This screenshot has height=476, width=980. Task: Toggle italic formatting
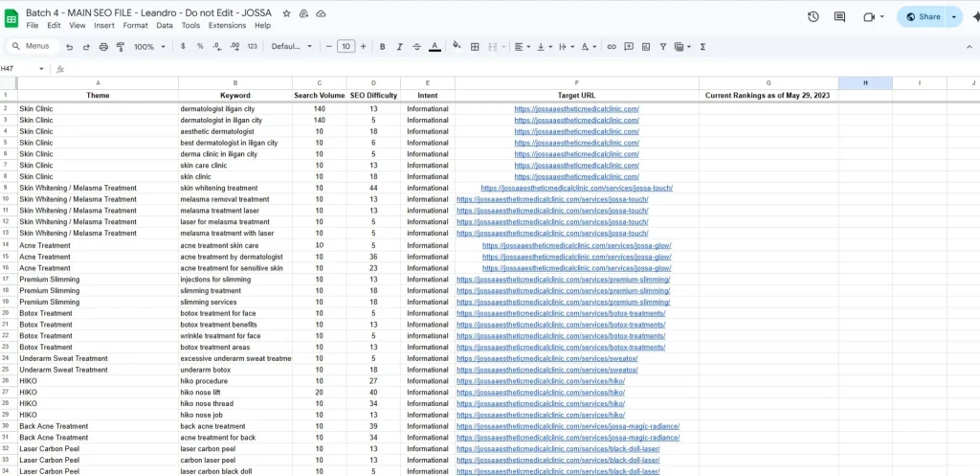point(400,47)
